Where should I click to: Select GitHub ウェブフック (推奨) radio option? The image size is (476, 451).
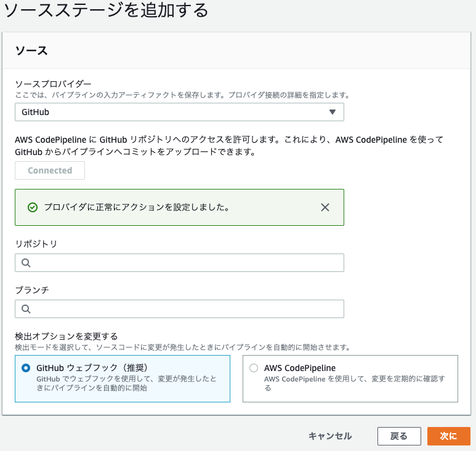(26, 368)
